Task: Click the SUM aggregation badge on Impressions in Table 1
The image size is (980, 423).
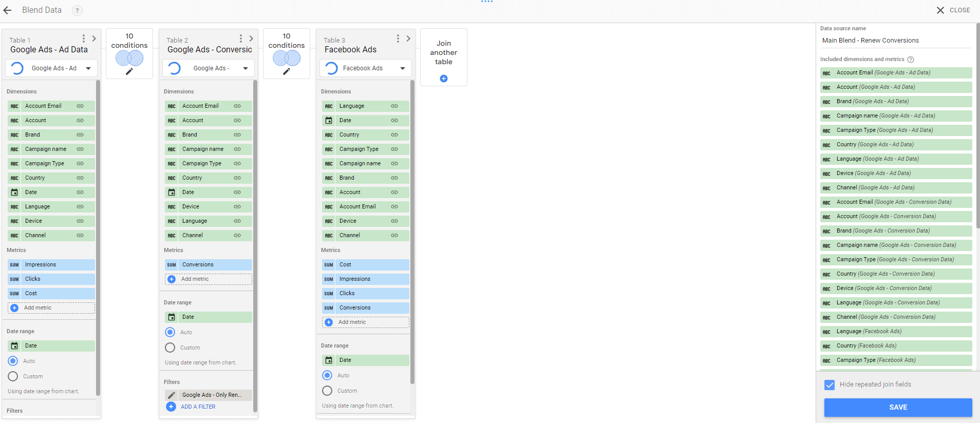Action: (x=14, y=265)
